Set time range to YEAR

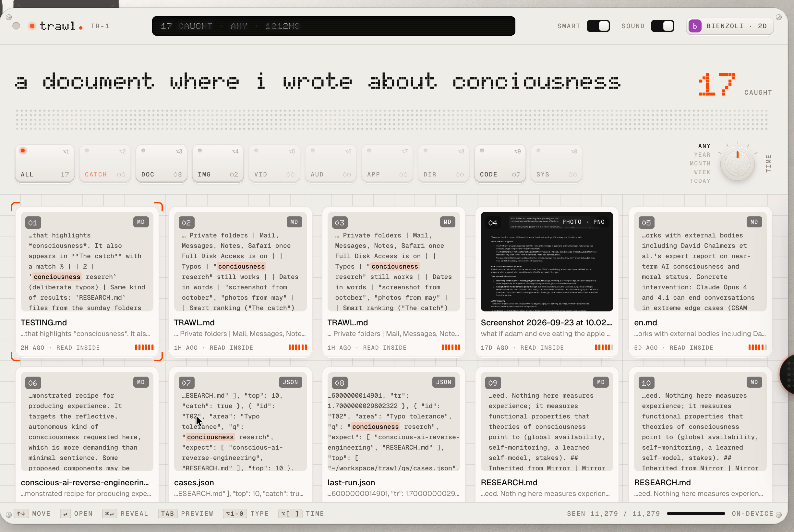pyautogui.click(x=702, y=155)
